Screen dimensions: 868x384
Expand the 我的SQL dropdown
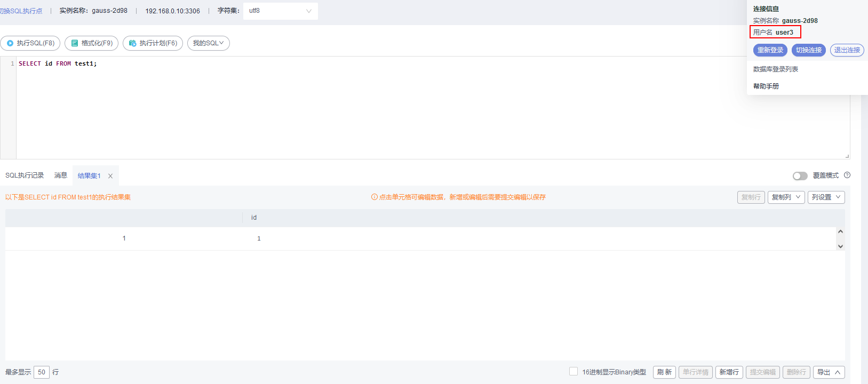coord(209,43)
